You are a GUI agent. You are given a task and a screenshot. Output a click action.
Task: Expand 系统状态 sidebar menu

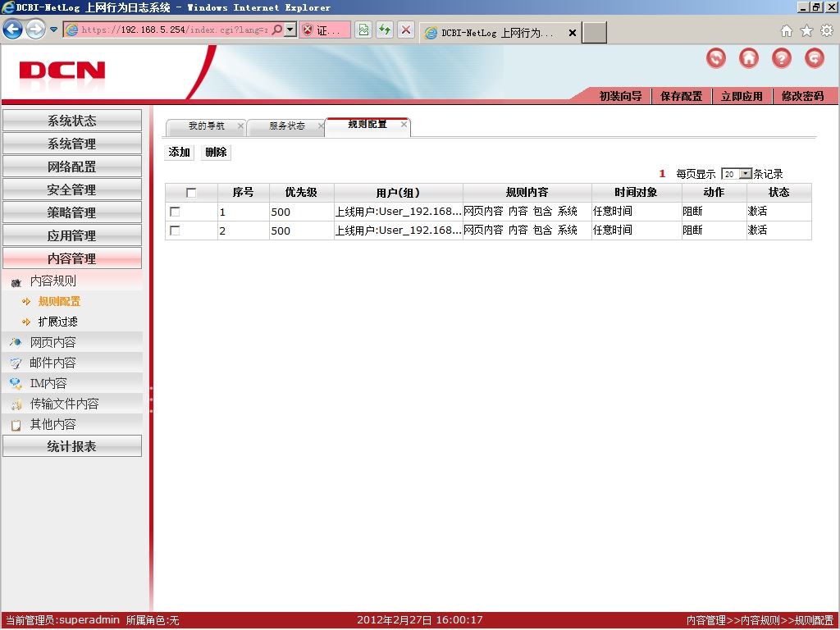pos(72,121)
